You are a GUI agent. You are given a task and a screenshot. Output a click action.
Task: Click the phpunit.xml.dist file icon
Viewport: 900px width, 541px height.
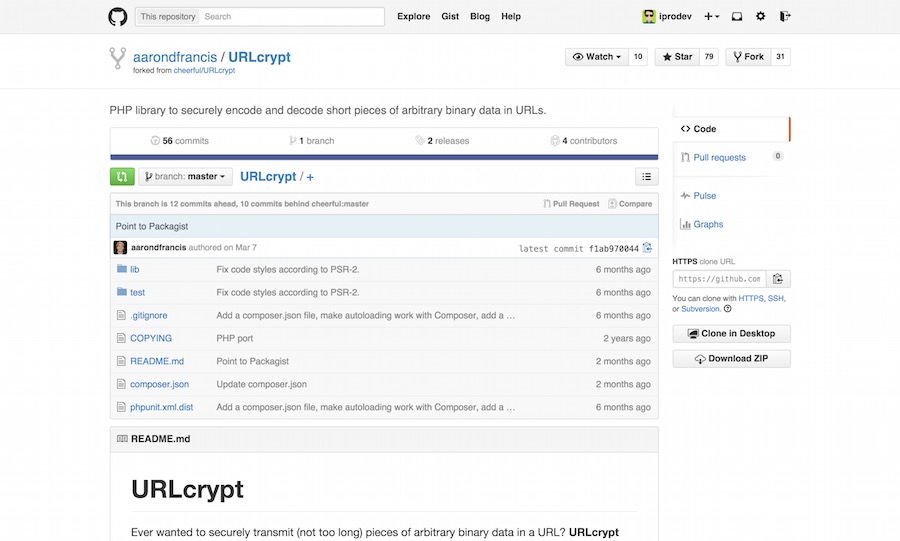point(121,407)
